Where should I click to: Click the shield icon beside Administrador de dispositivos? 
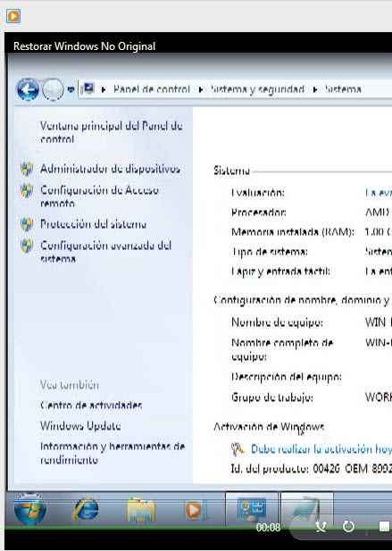pos(27,169)
